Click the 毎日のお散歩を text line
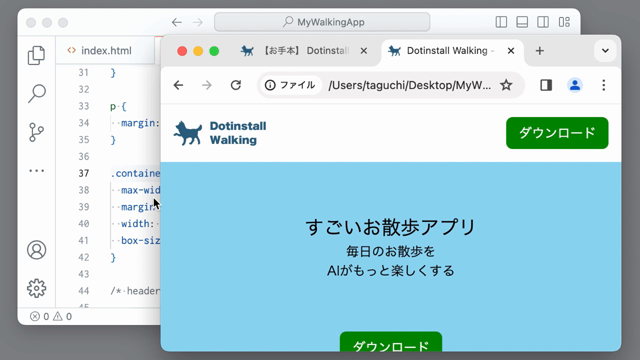The width and height of the screenshot is (640, 360). pyautogui.click(x=391, y=251)
